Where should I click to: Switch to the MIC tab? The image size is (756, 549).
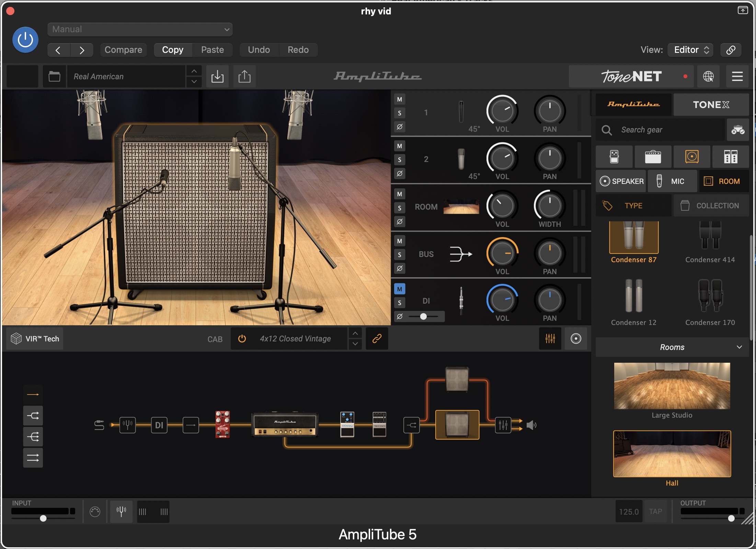(672, 181)
